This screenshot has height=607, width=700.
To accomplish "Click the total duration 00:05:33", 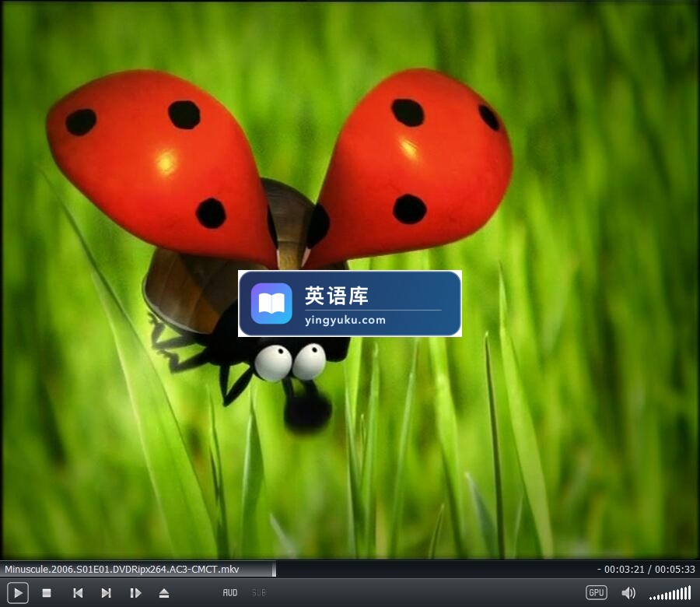I will tap(675, 570).
